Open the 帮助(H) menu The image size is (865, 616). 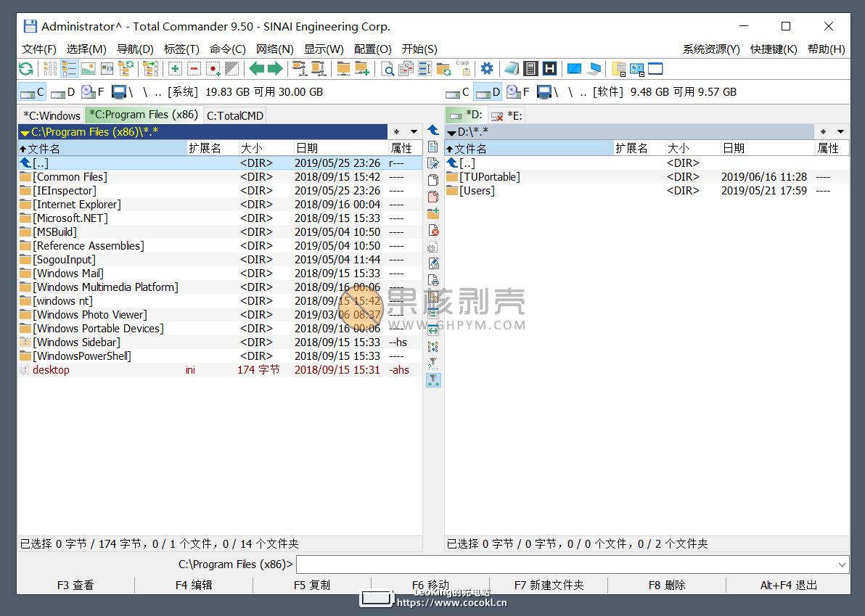827,49
